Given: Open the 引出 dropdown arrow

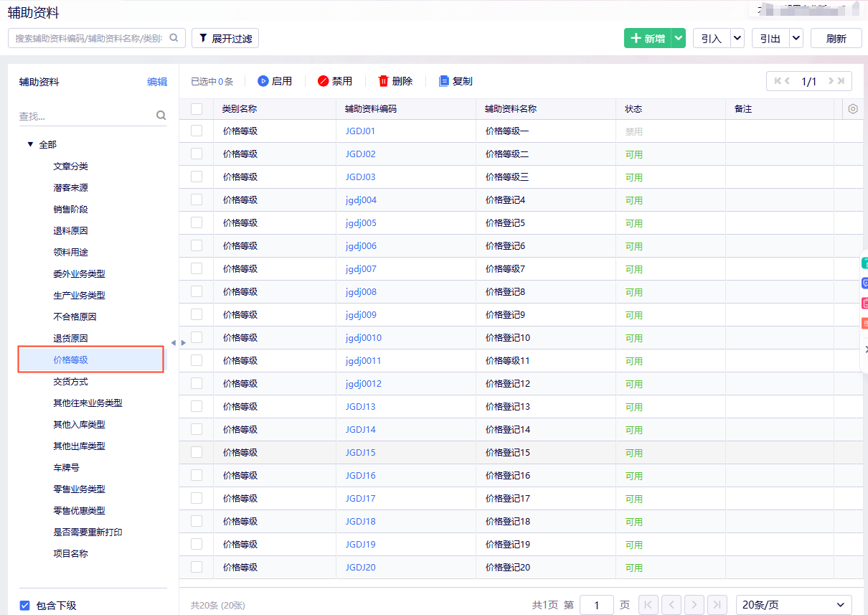Looking at the screenshot, I should point(796,39).
